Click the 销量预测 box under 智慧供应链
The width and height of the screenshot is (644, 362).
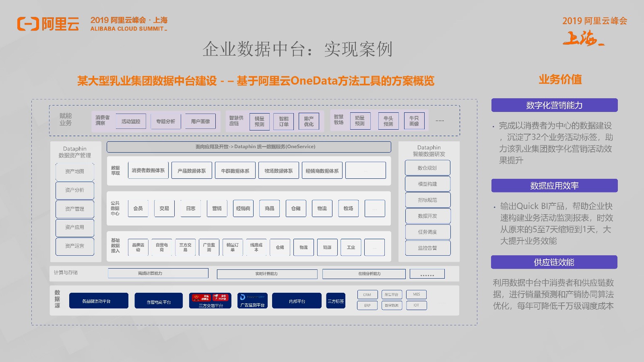pyautogui.click(x=260, y=122)
